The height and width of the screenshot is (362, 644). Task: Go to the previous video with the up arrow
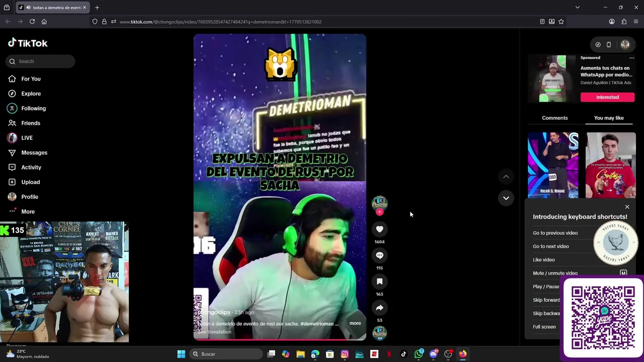(x=506, y=176)
